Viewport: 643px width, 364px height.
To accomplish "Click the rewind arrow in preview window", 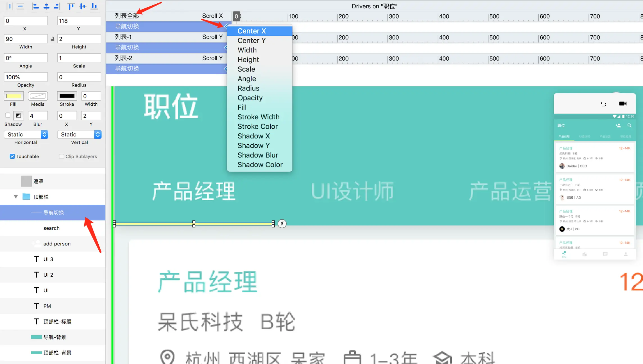I will [x=603, y=104].
